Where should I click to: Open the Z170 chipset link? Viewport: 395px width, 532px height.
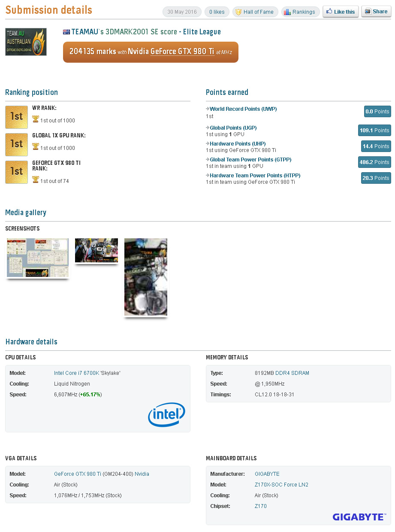click(261, 506)
